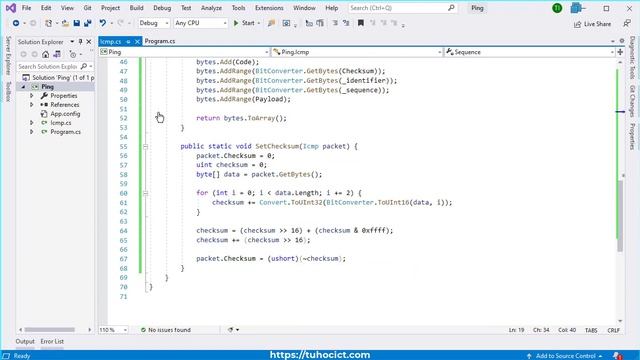
Task: Switch to the Program.cs editor tab
Action: point(160,41)
